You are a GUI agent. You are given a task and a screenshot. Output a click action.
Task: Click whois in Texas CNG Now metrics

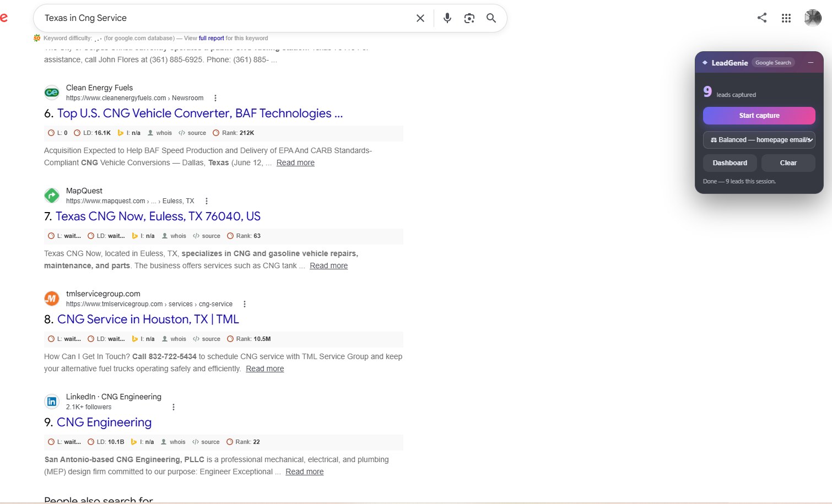tap(174, 236)
